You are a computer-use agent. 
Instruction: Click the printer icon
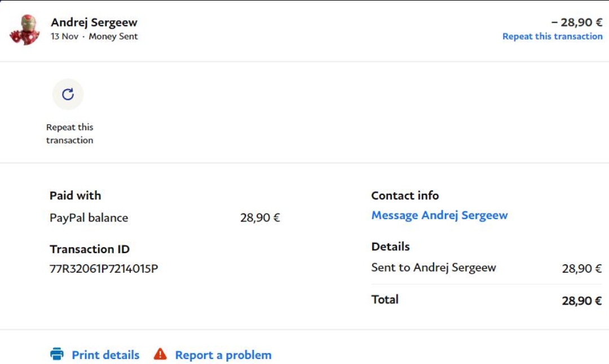pos(57,354)
